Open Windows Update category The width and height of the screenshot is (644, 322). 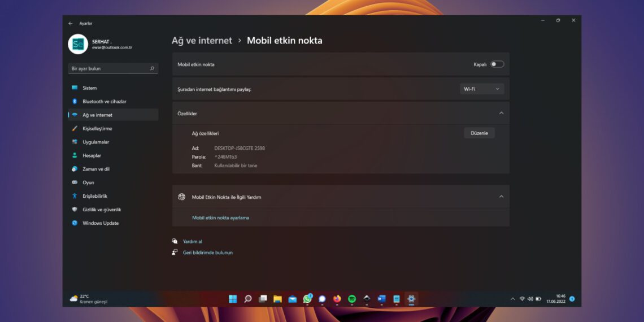tap(113, 223)
